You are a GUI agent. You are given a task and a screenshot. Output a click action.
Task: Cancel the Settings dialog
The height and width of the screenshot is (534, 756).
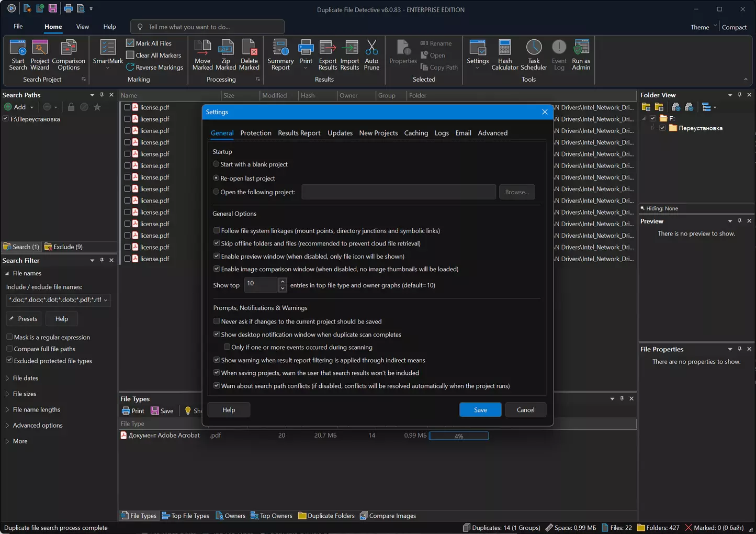coord(525,410)
